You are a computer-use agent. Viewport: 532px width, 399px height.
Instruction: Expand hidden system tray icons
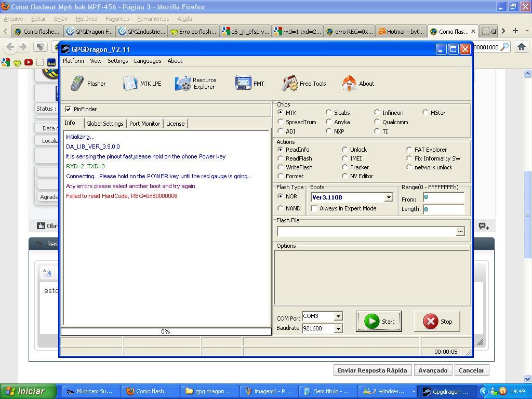484,391
